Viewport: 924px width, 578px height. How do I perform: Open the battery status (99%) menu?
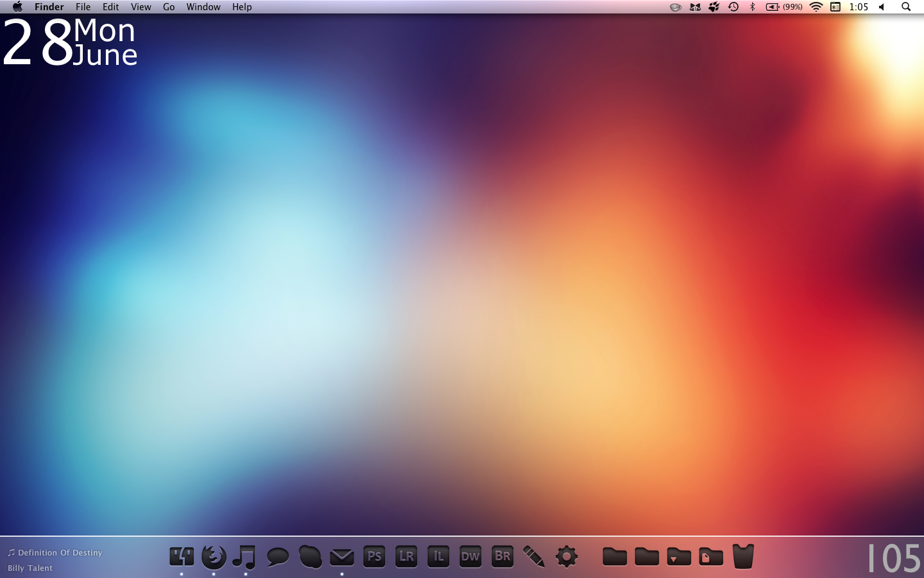(x=784, y=7)
